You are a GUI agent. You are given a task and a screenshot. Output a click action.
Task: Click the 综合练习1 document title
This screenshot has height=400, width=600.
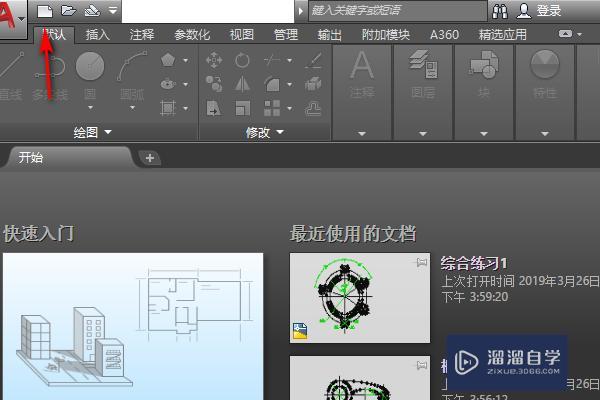click(474, 263)
